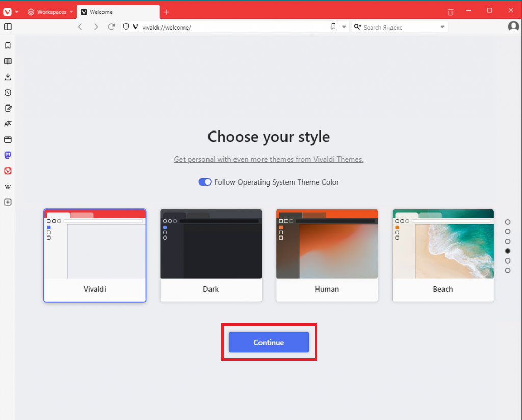
Task: Open the Notes panel
Action: [x=8, y=108]
